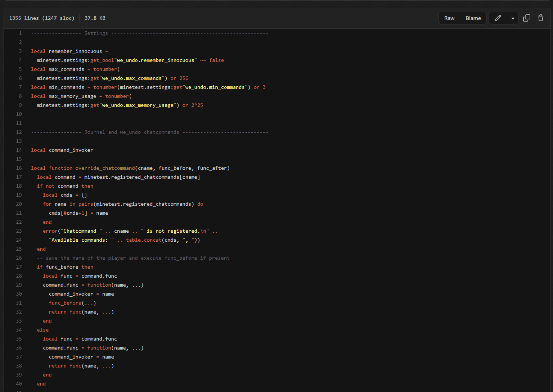The width and height of the screenshot is (553, 392).
Task: Select line number 27
Action: [x=19, y=267]
